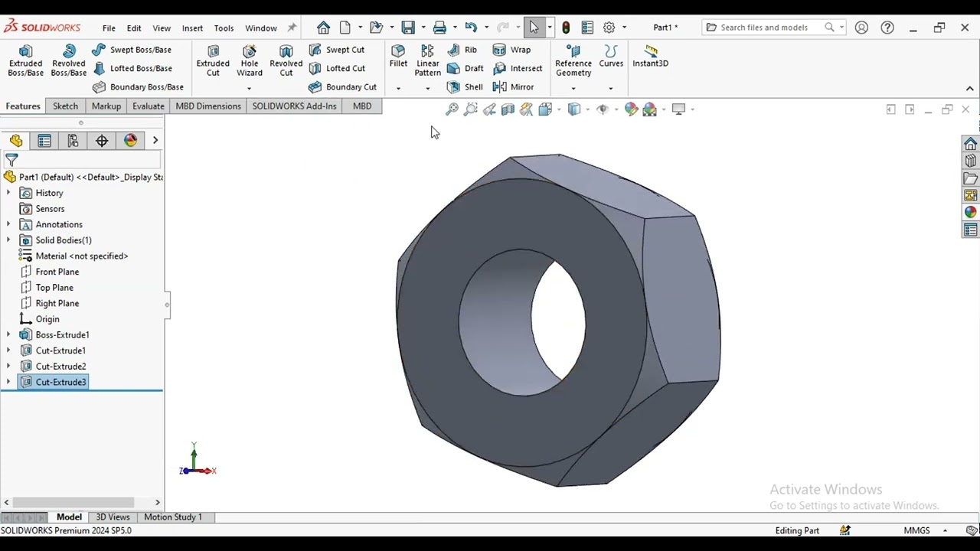Apply the Fillet tool

click(x=398, y=56)
